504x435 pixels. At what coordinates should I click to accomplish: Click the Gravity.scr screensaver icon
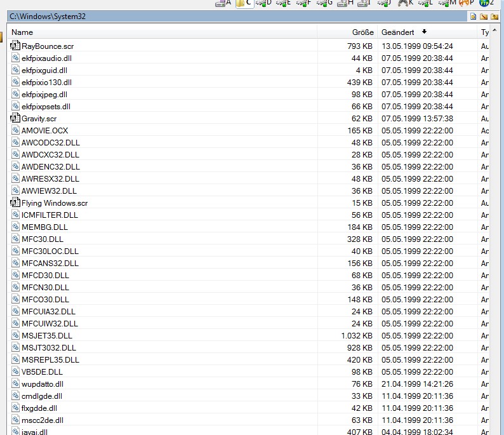tap(15, 118)
